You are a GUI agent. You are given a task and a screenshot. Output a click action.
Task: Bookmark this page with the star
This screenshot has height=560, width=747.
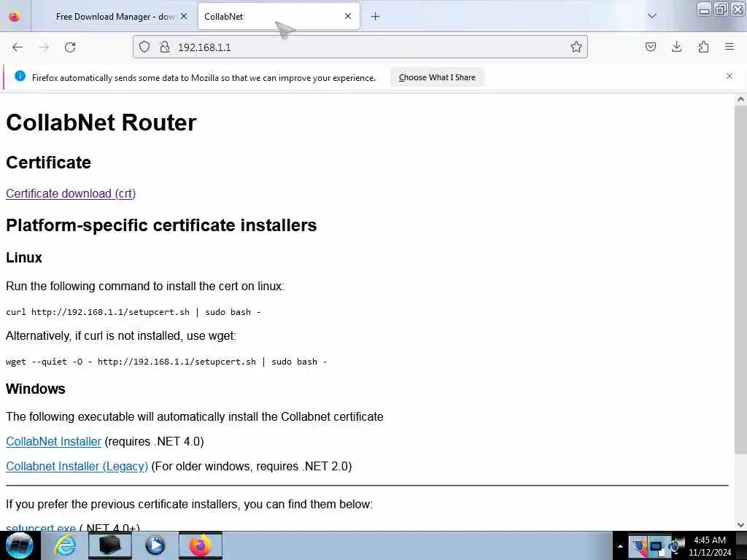coord(576,47)
